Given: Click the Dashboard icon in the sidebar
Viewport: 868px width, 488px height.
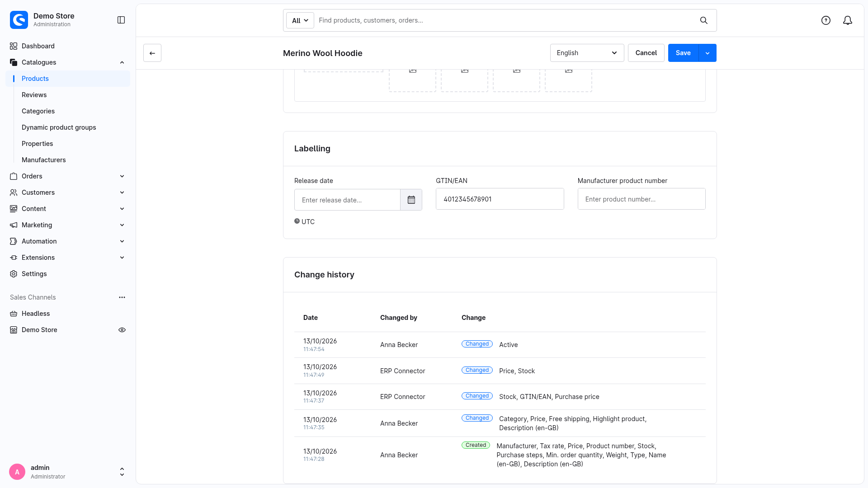Looking at the screenshot, I should click(14, 46).
